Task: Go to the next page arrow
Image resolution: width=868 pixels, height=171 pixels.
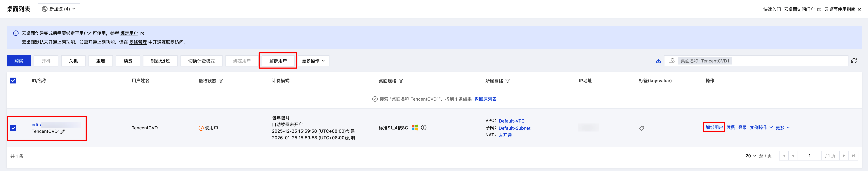Action: pos(844,156)
